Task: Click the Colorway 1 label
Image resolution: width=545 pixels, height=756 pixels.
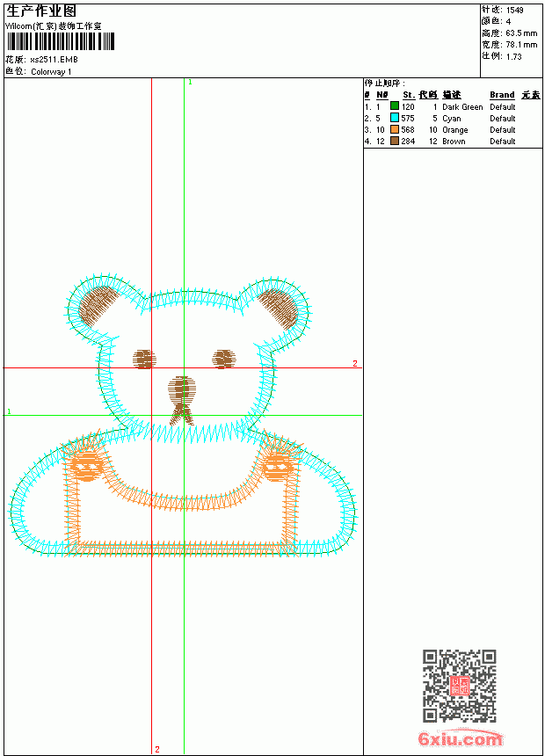Action: point(51,72)
